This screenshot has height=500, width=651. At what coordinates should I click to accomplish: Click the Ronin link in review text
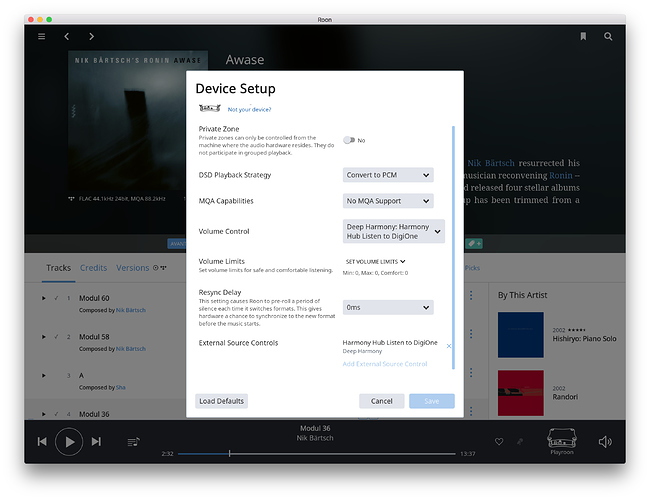point(560,176)
